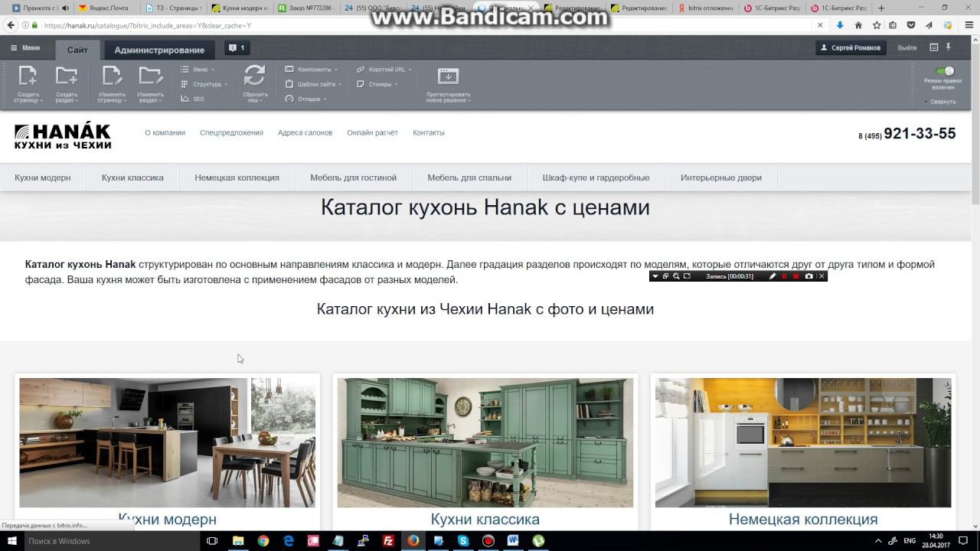Open the Кухни классика menu item

pyautogui.click(x=132, y=178)
